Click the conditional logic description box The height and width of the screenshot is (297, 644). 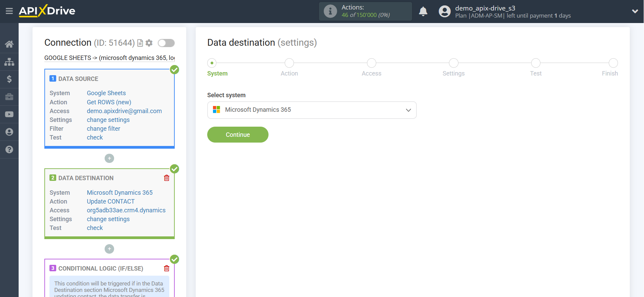(x=109, y=287)
